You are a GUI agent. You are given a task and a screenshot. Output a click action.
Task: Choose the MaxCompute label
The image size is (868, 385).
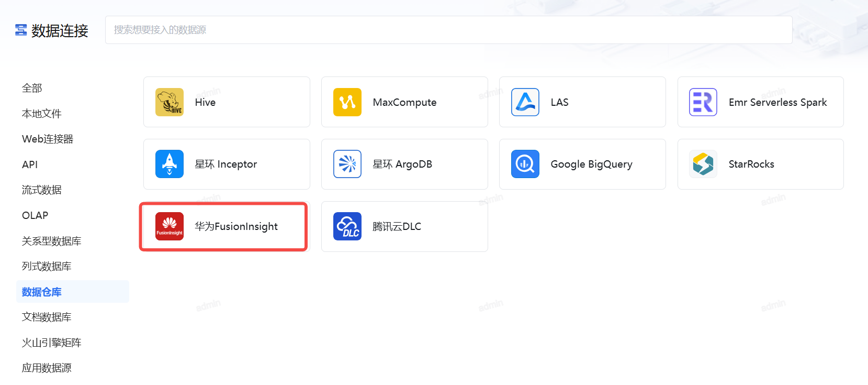(404, 102)
